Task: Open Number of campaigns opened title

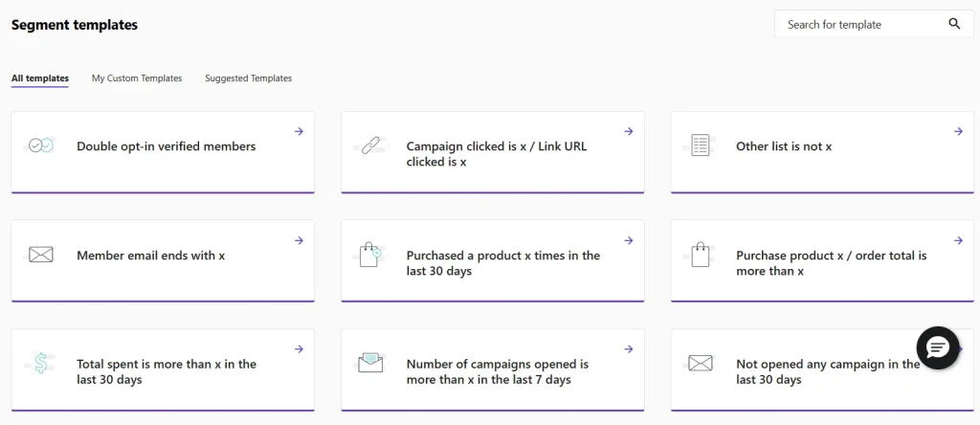Action: pos(498,371)
